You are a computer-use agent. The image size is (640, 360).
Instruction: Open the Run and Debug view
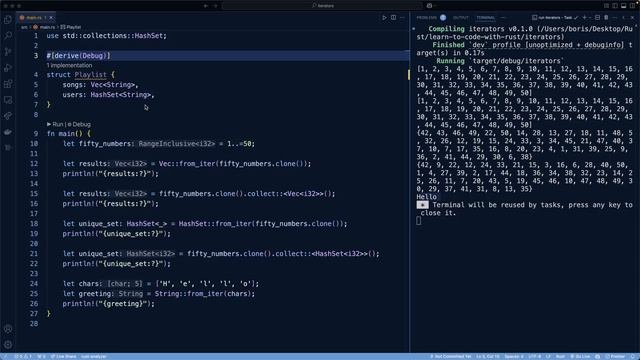(8, 68)
